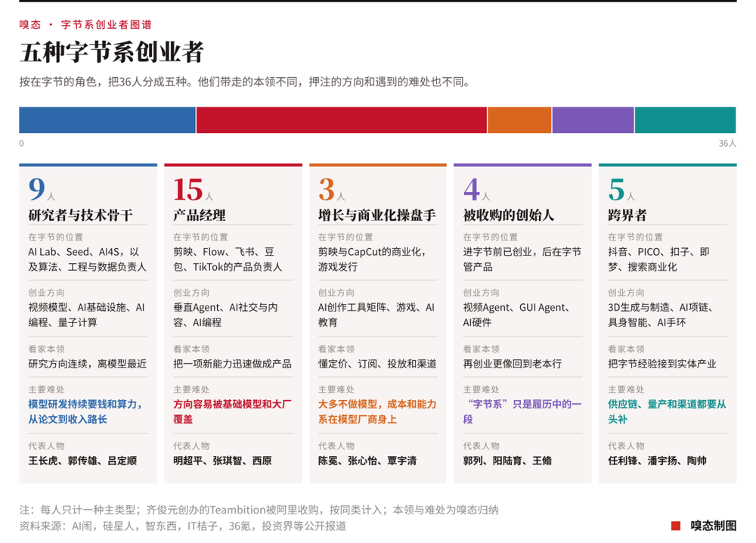756x543 pixels.
Task: Click the text 懂定价、订阅、投放和渠道
Action: click(377, 364)
